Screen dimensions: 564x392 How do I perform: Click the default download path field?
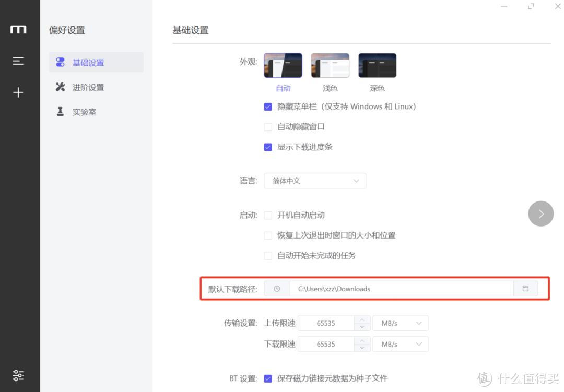pyautogui.click(x=401, y=289)
